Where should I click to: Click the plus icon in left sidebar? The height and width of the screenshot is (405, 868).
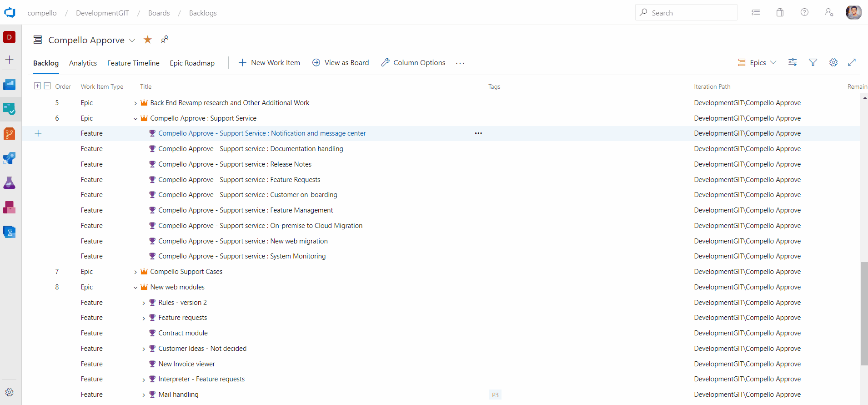pyautogui.click(x=10, y=60)
